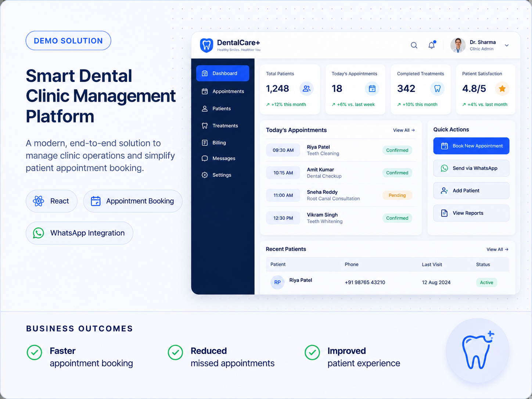
Task: Click the Improved patient experience check icon
Action: [312, 352]
